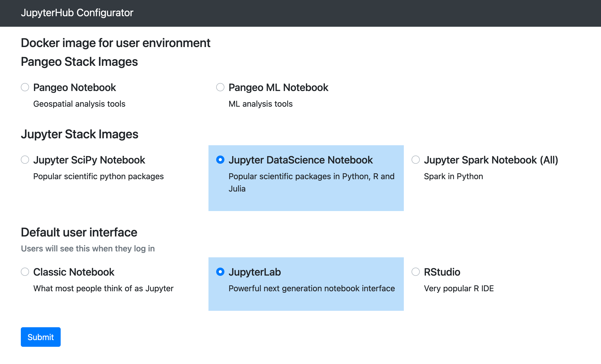This screenshot has height=364, width=601.
Task: Click 'Powerful next generation notebook interface' text
Action: [312, 288]
